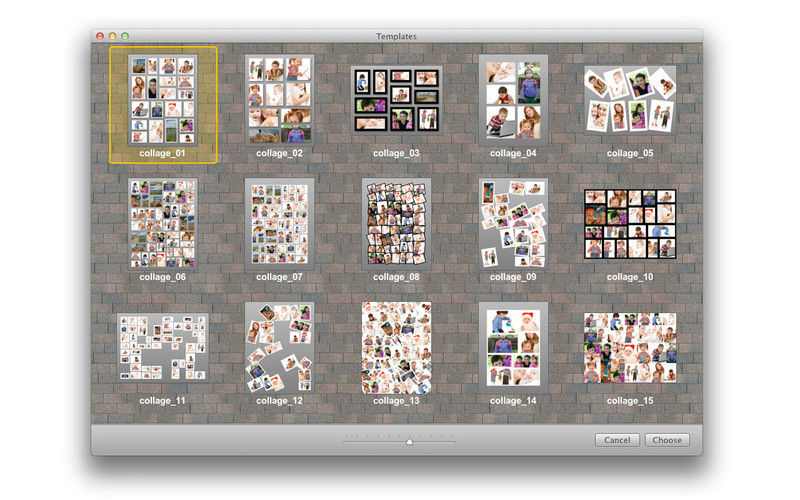
Task: Select the collage_15 template thumbnail
Action: pyautogui.click(x=630, y=347)
